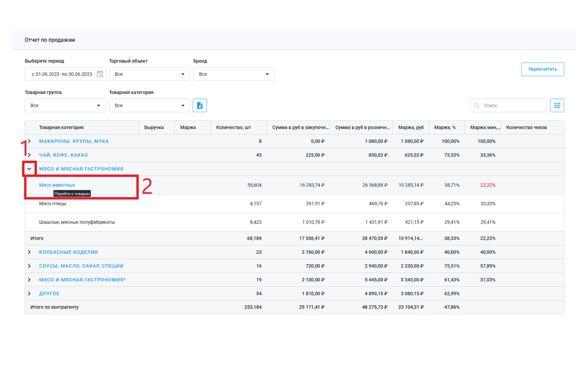Image resolution: width=588 pixels, height=375 pixels.
Task: Sort by the Сумма в руб в закупочн... header
Action: pos(300,128)
